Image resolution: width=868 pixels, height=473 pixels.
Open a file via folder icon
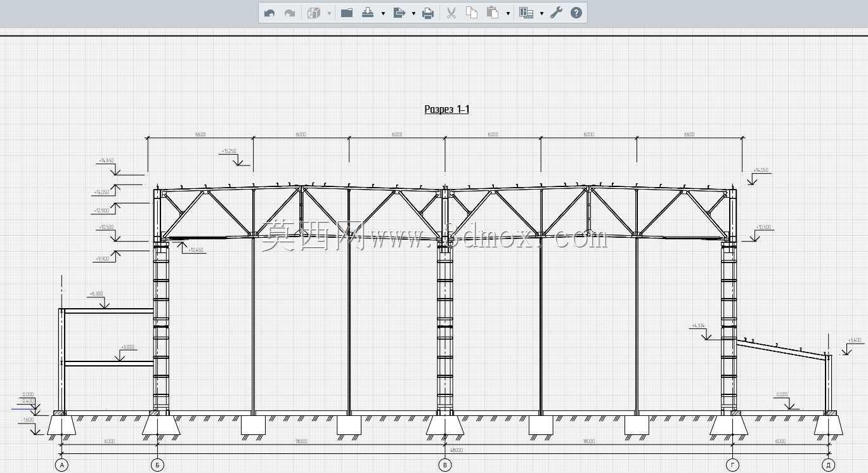tap(347, 13)
